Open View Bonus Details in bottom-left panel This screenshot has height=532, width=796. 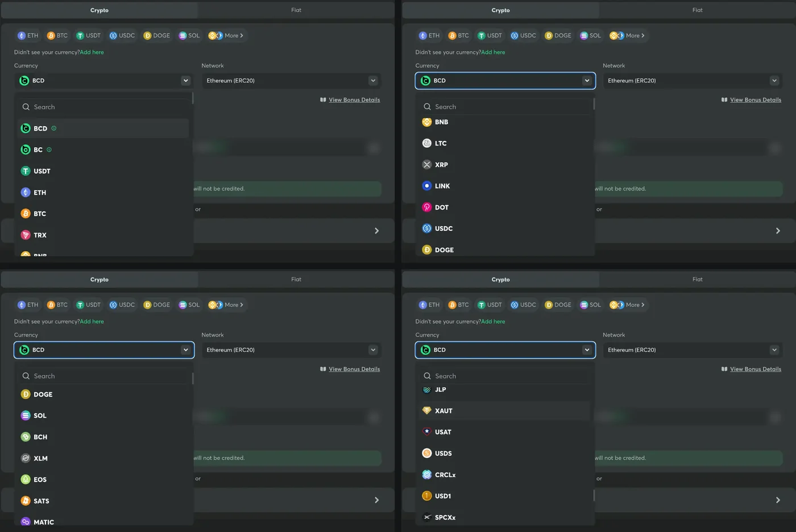[354, 369]
